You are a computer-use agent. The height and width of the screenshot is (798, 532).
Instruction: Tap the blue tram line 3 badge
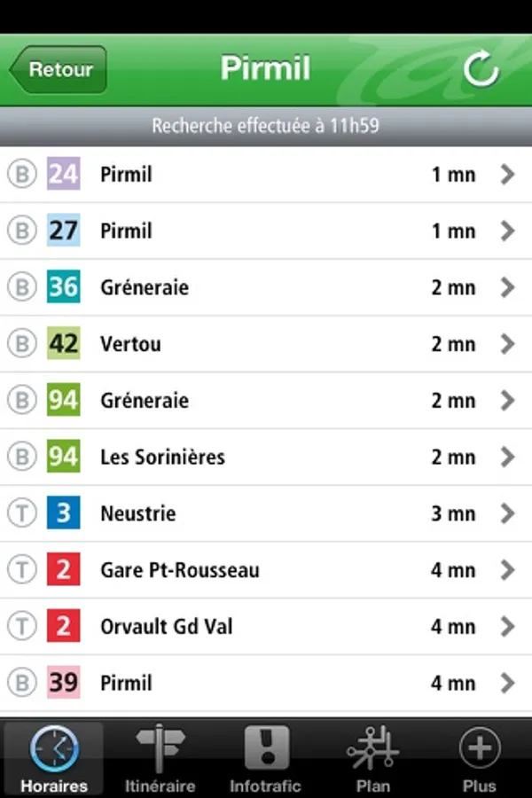(x=63, y=513)
